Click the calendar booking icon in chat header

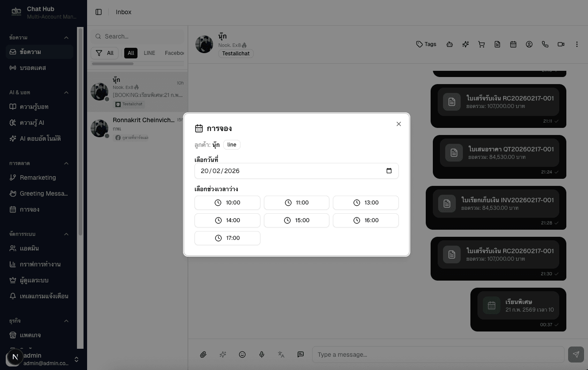513,44
